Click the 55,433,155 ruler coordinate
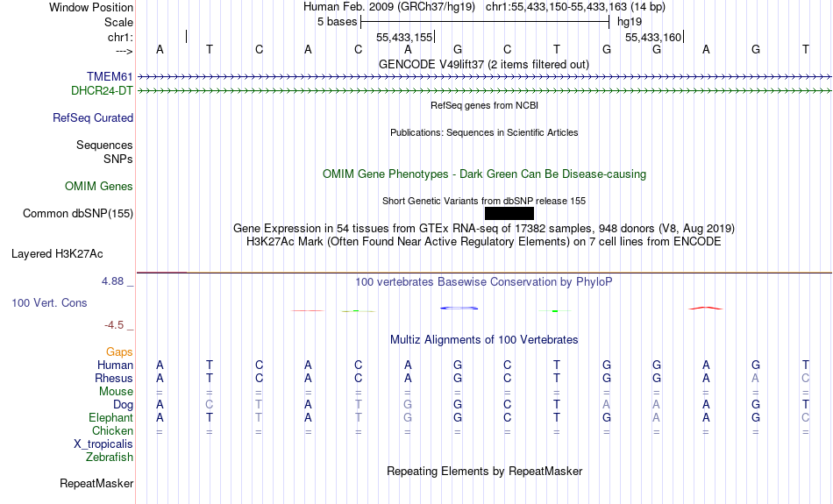 click(404, 37)
